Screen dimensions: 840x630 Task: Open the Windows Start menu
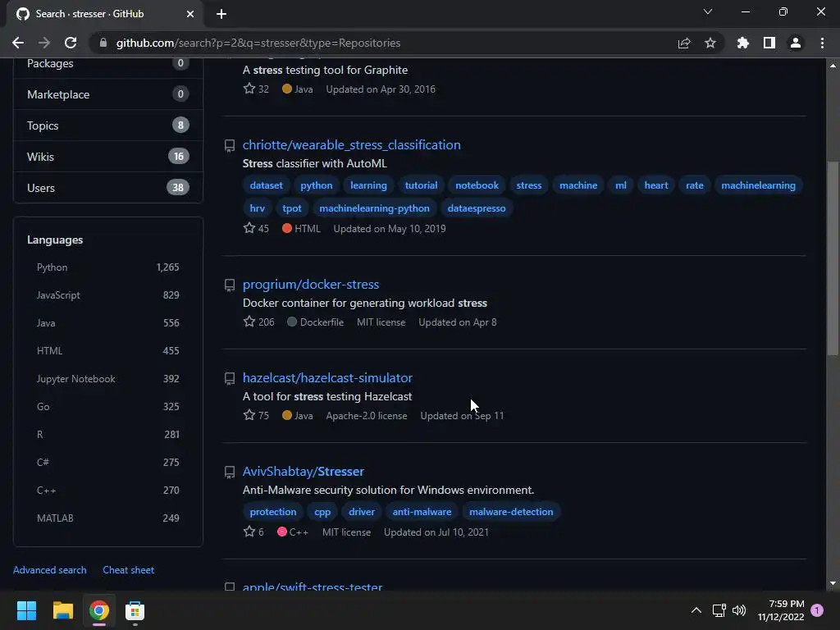click(26, 610)
